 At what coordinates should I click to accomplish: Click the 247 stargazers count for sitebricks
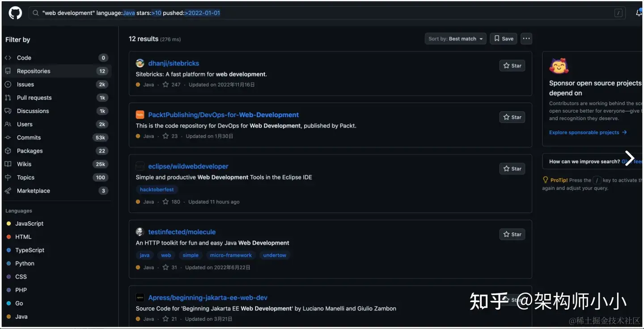[172, 84]
